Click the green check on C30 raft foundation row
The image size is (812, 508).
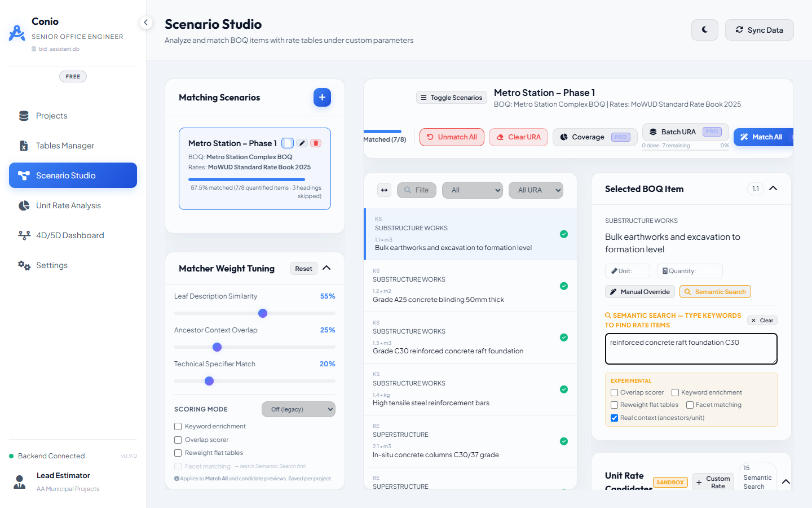click(x=564, y=338)
